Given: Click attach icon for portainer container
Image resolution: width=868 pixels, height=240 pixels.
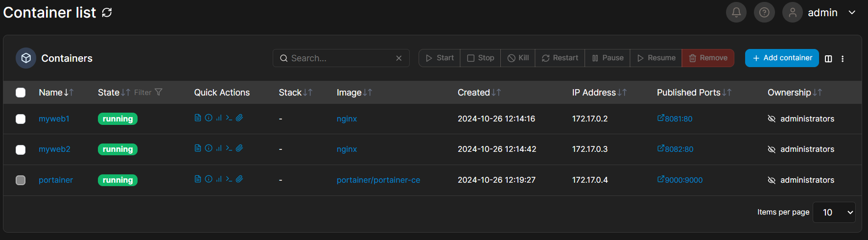Looking at the screenshot, I should point(239,179).
